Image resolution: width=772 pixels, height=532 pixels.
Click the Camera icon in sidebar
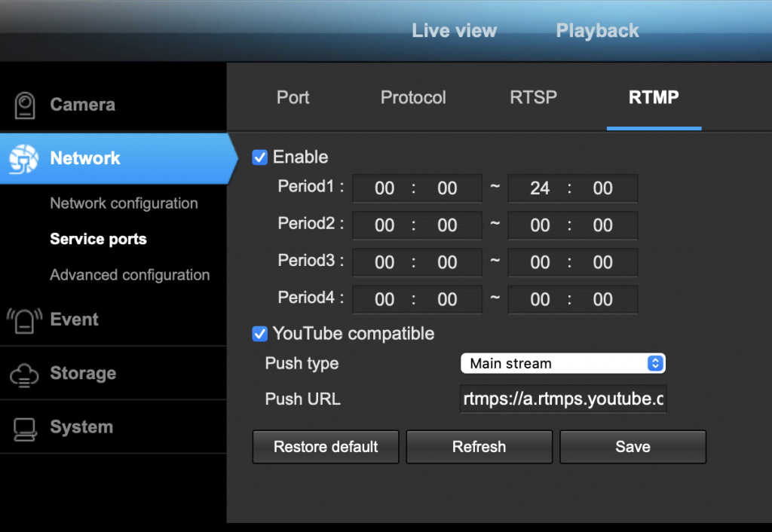25,105
